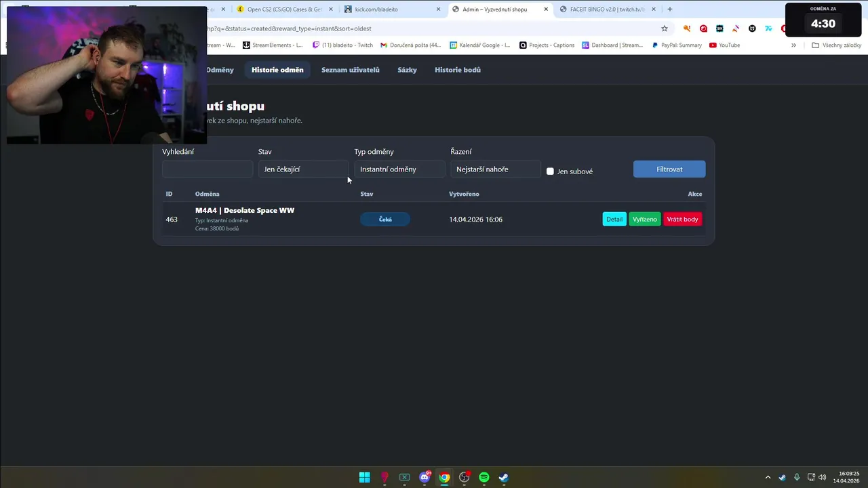Open the PayPal: Summary bookmark

677,45
